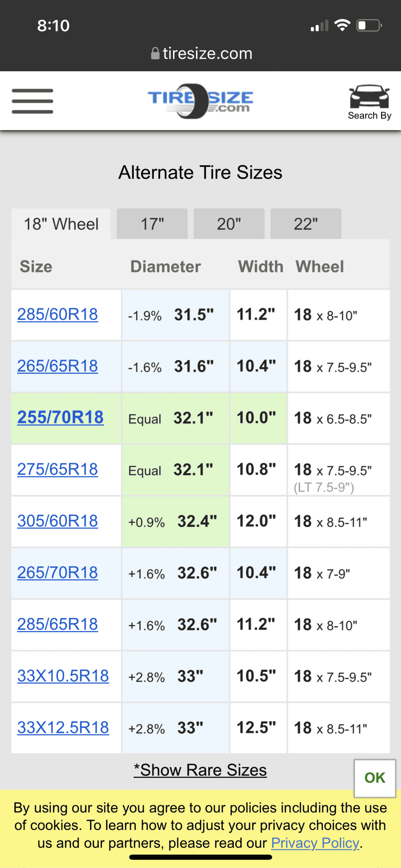Image resolution: width=401 pixels, height=868 pixels.
Task: Tap the tiresize.com address bar
Action: click(x=201, y=54)
